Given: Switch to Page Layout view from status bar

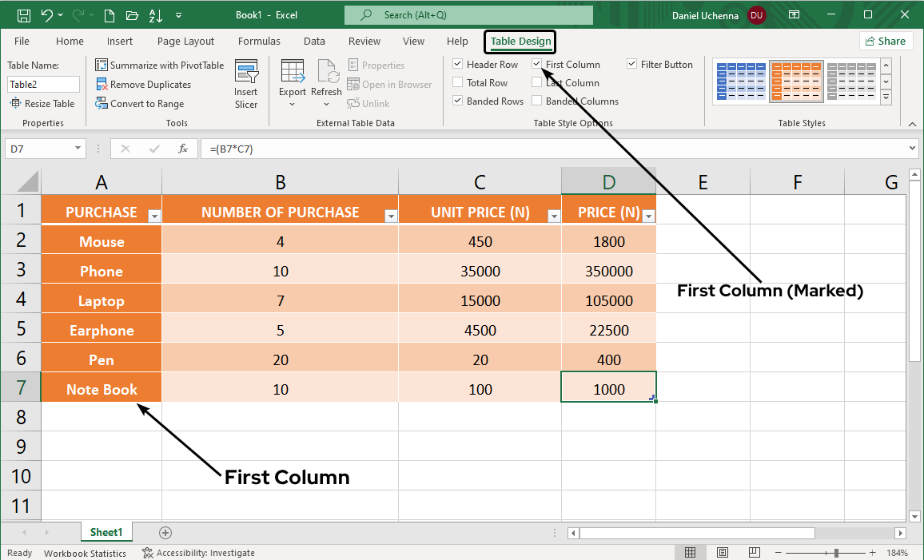Looking at the screenshot, I should click(x=722, y=552).
